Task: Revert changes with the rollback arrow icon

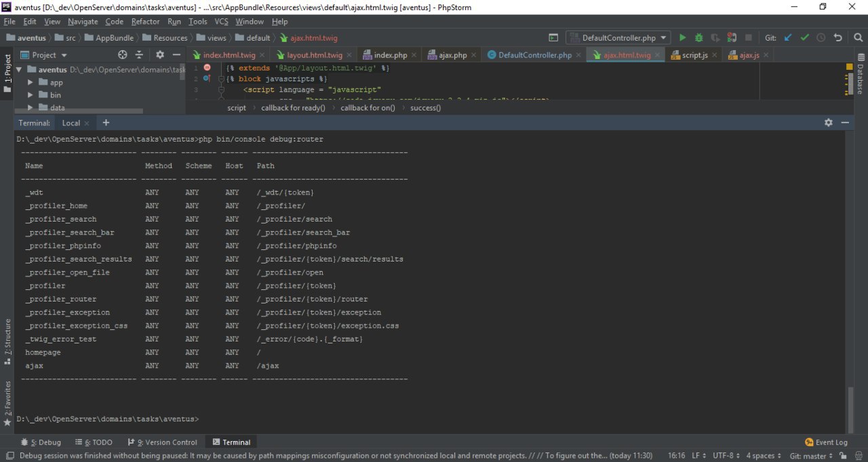Action: coord(838,38)
